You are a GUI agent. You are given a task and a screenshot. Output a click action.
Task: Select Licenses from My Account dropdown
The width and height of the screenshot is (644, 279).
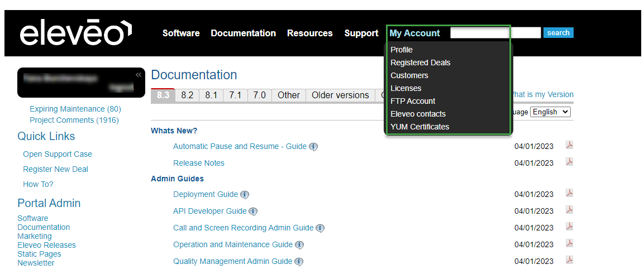[406, 88]
